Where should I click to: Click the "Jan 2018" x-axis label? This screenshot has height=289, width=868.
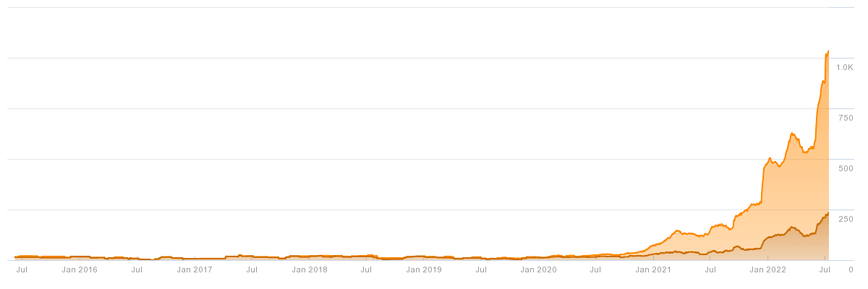click(309, 269)
